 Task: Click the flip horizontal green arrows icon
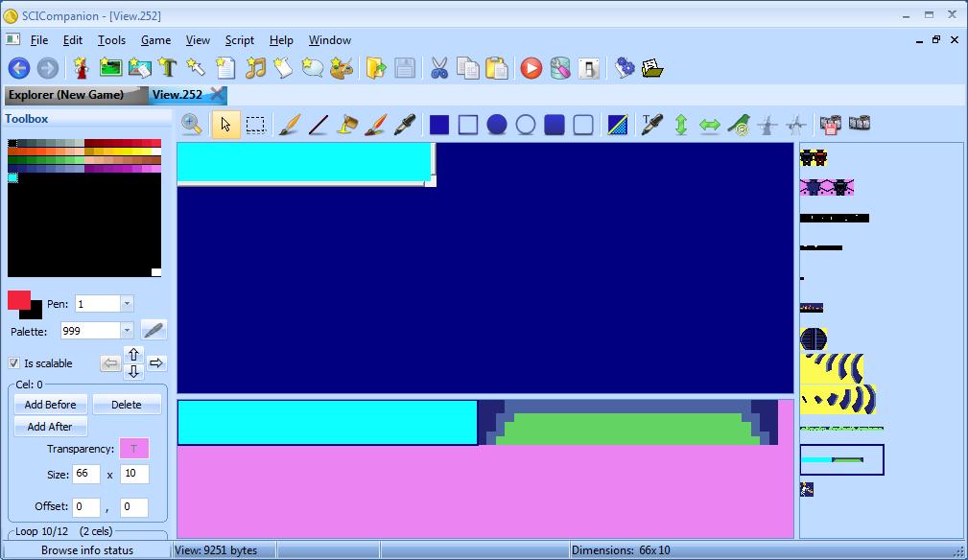pos(710,125)
